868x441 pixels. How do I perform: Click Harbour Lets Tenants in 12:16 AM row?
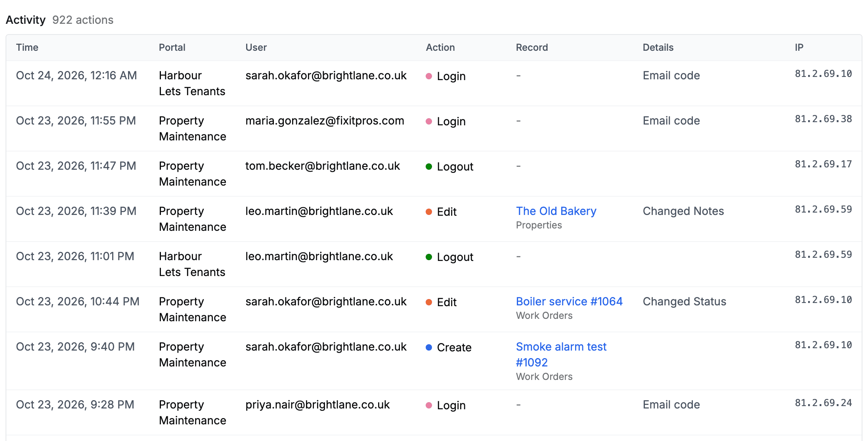point(192,83)
